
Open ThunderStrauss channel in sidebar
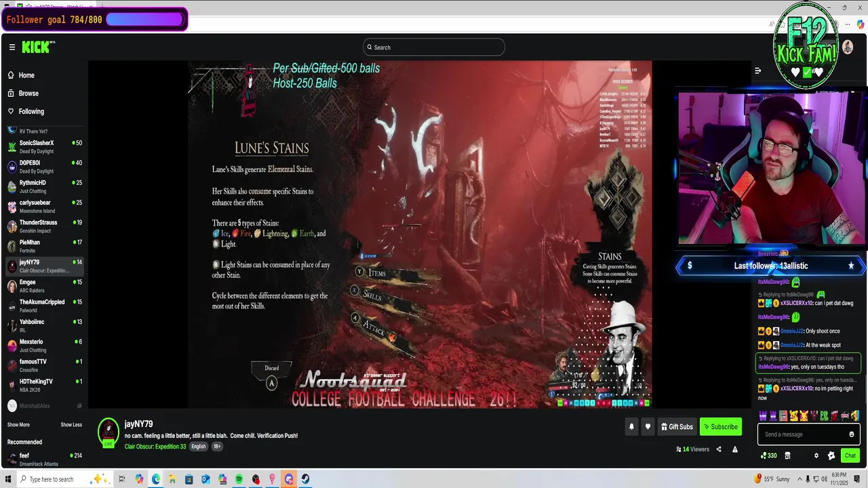pos(44,226)
